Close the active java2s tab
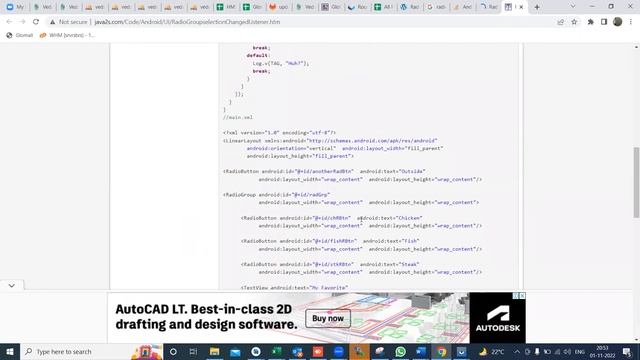Image resolution: width=640 pixels, height=360 pixels. point(521,7)
